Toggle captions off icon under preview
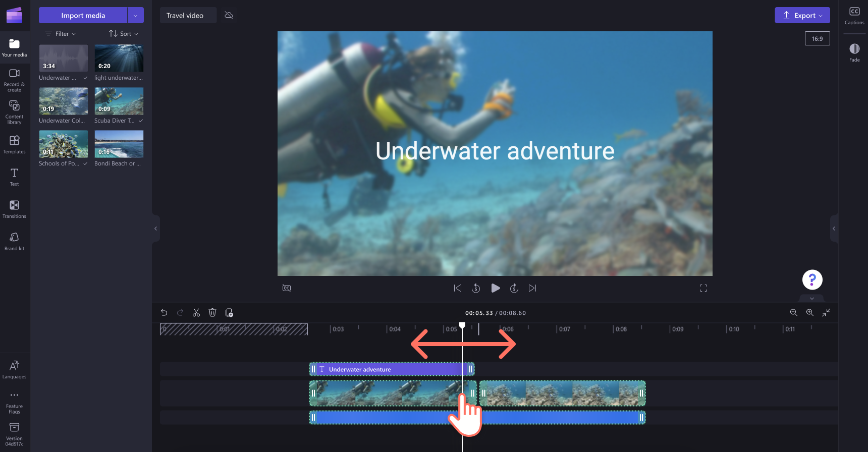Viewport: 868px width, 452px height. 287,288
